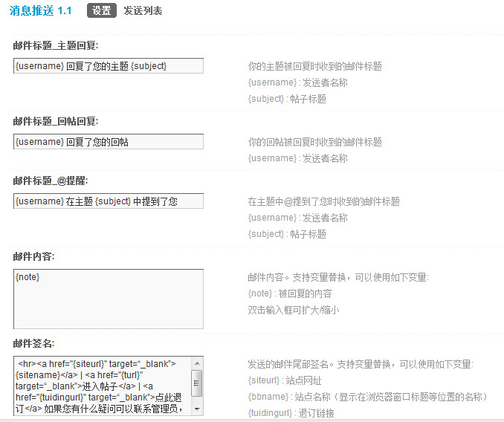
Task: Edit the 邮件标题_@提醒 input field
Action: point(109,201)
